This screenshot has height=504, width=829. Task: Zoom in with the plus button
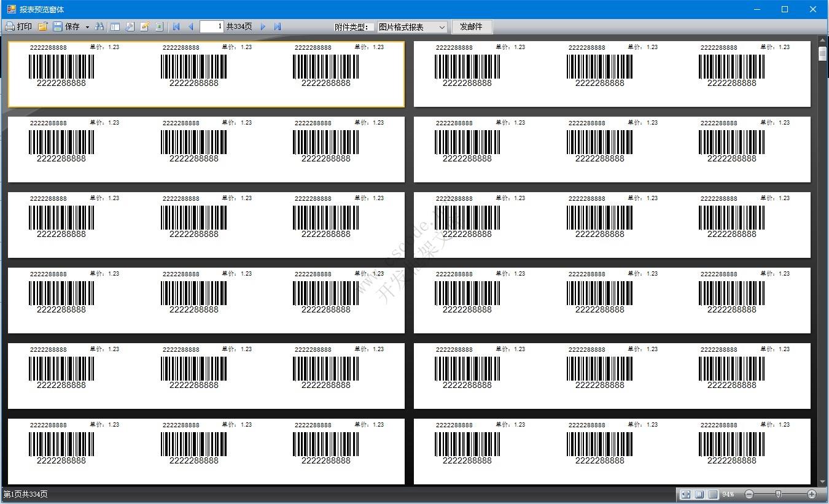(812, 494)
